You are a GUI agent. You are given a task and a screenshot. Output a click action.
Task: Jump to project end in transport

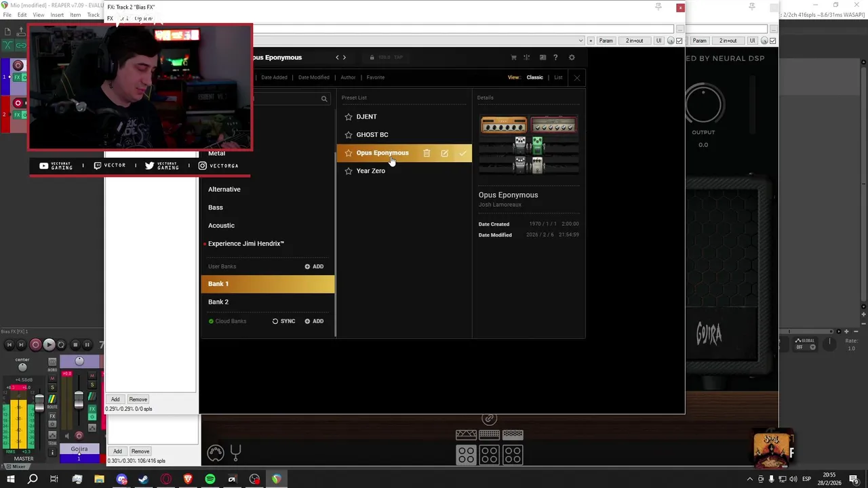(x=21, y=345)
